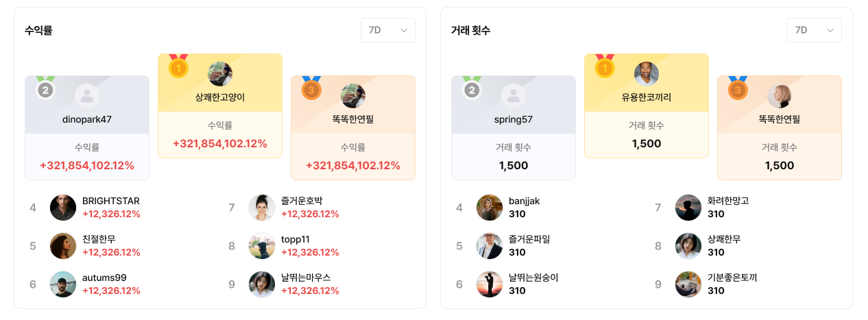Viewport: 868px width, 320px height.
Task: Click the username autums99
Action: coord(104,278)
